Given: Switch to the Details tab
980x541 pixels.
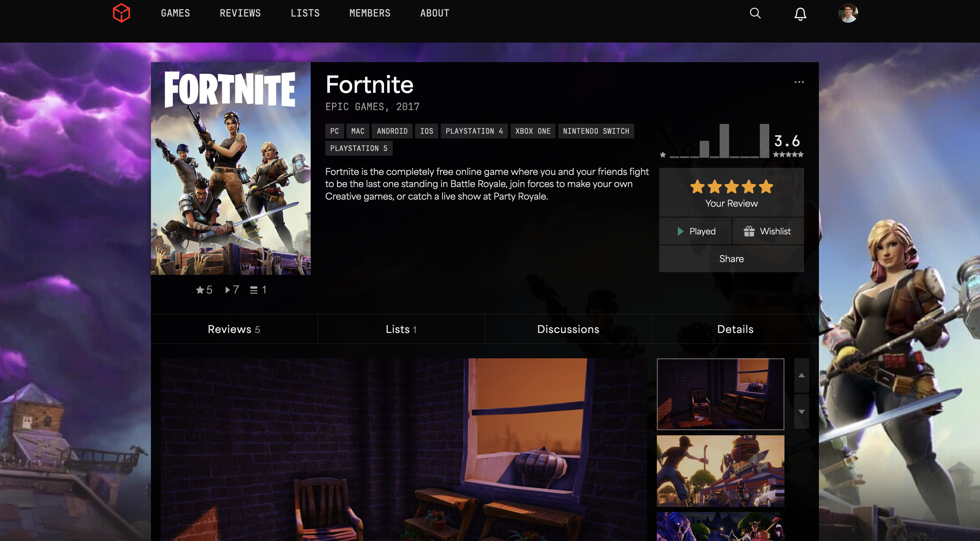Looking at the screenshot, I should click(735, 329).
